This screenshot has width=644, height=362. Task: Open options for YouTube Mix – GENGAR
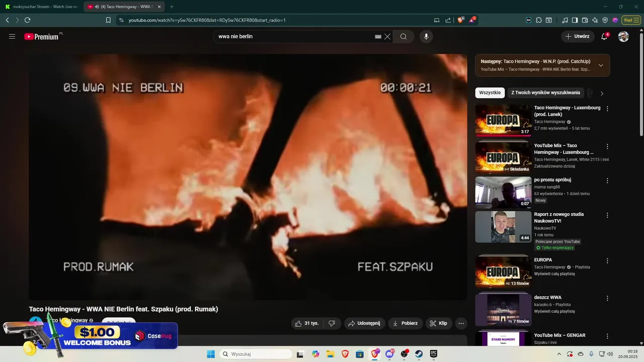coord(607,336)
